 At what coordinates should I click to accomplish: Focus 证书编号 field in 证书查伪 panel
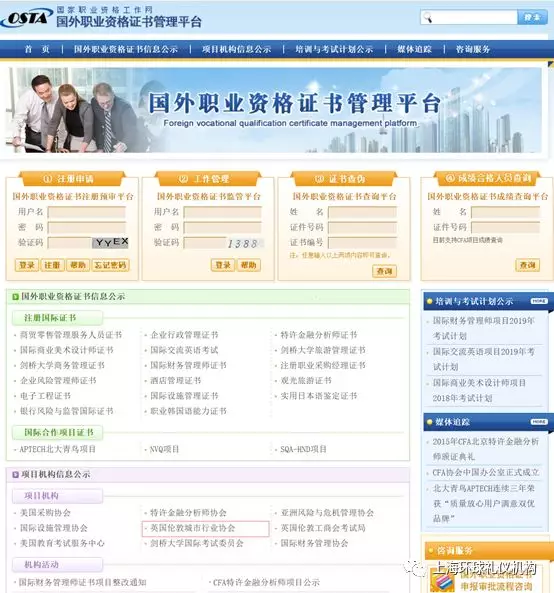tap(362, 242)
